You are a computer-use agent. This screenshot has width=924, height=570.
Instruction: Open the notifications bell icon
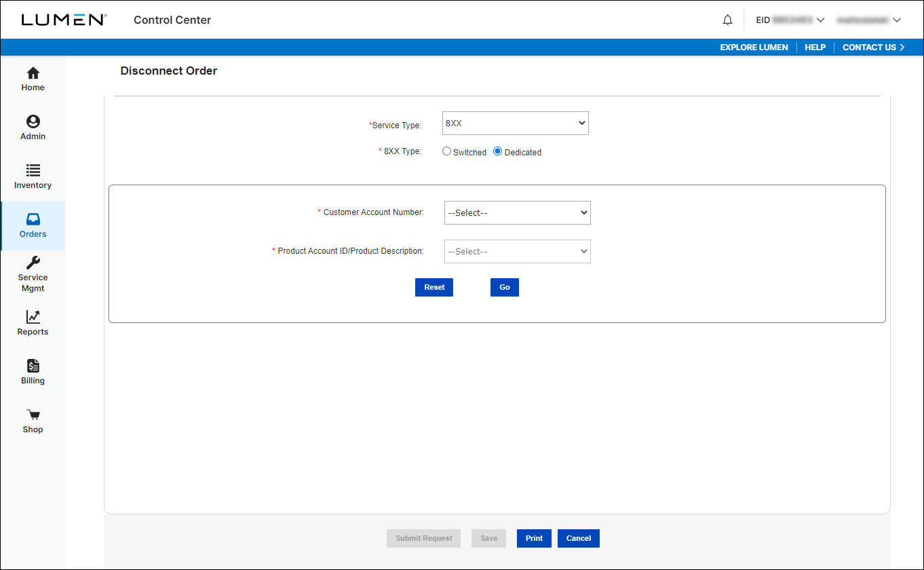(727, 20)
